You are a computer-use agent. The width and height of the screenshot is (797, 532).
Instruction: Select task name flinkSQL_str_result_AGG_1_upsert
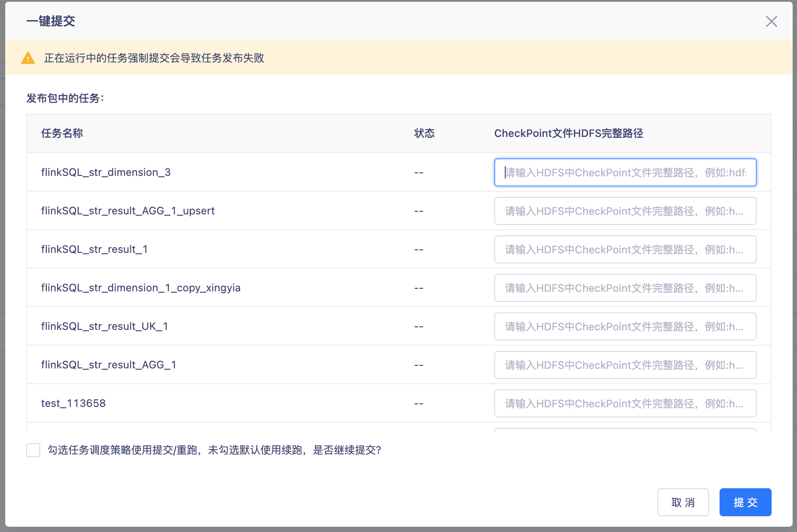(128, 211)
